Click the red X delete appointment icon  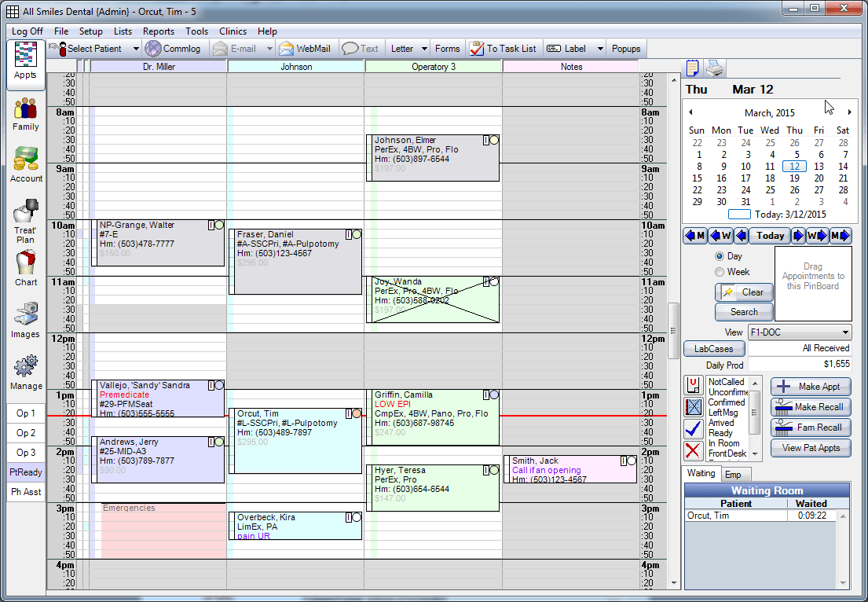[x=694, y=450]
